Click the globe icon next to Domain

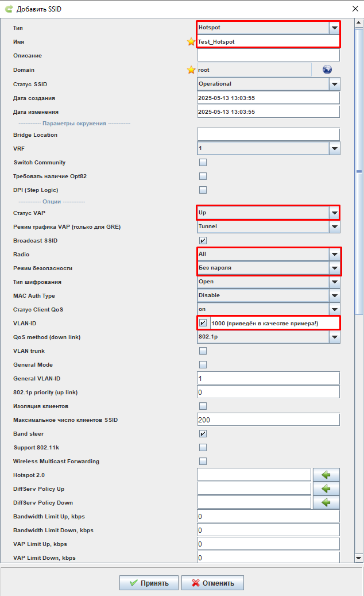click(x=327, y=70)
